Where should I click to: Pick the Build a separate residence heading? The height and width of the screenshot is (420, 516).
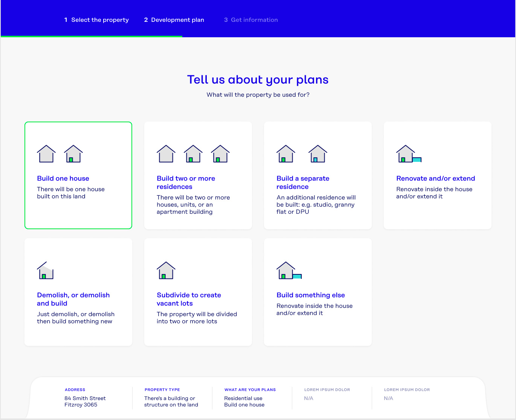pos(303,183)
